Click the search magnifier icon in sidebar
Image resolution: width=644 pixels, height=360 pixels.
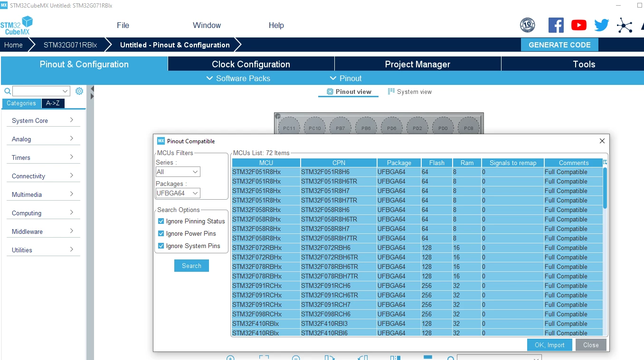8,91
